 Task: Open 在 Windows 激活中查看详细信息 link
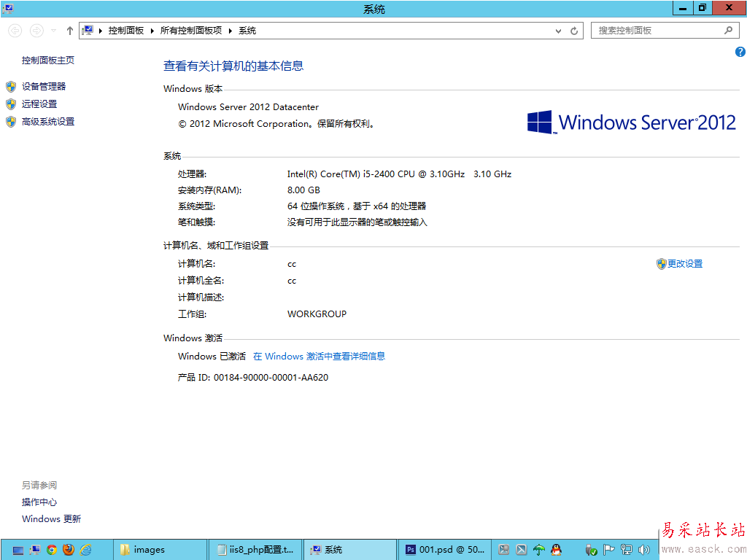click(319, 356)
